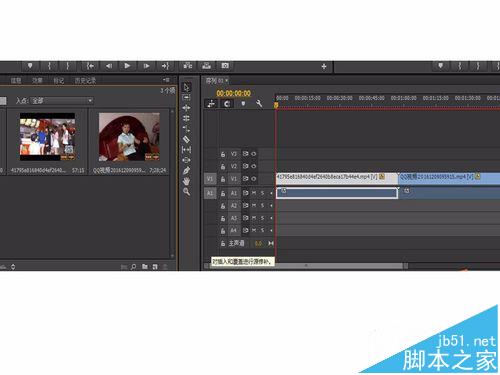This screenshot has width=500, height=375.
Task: Select the Rolling Edit tool
Action: [186, 118]
